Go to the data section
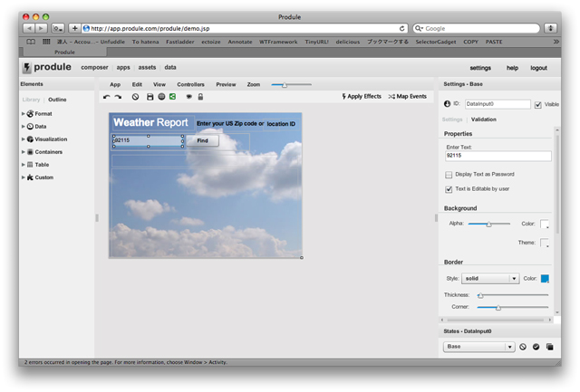Screen dimensions: 580x392 [170, 68]
